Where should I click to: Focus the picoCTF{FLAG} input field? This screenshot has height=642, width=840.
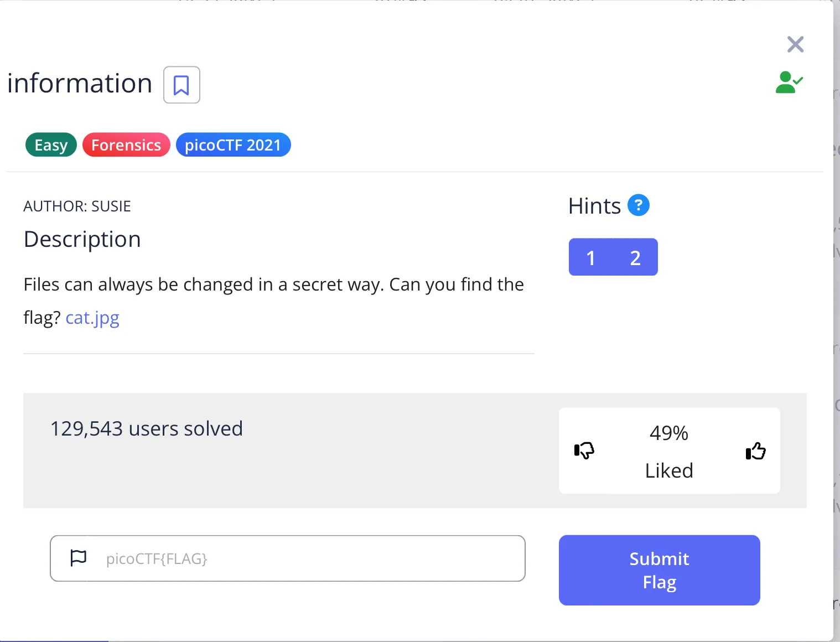pyautogui.click(x=310, y=558)
